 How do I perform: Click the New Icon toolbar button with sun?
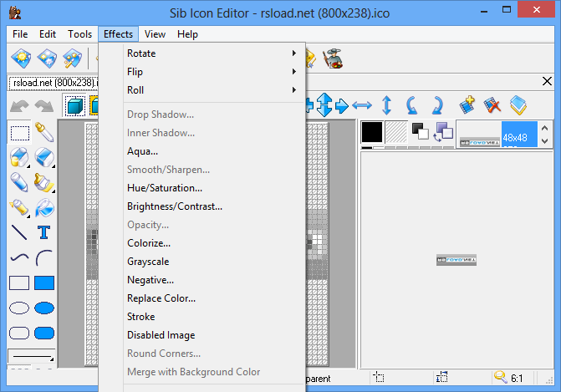point(21,59)
